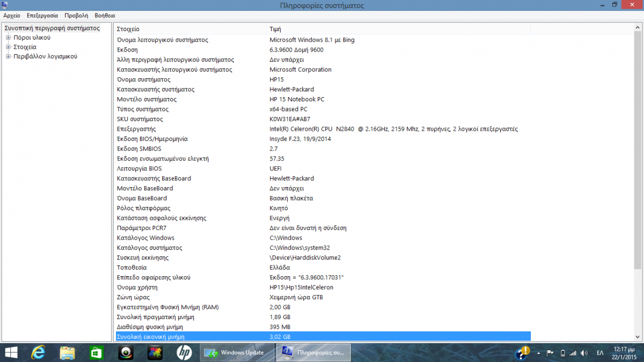Click the battery tray icon
Image resolution: width=644 pixels, height=362 pixels.
pyautogui.click(x=562, y=353)
